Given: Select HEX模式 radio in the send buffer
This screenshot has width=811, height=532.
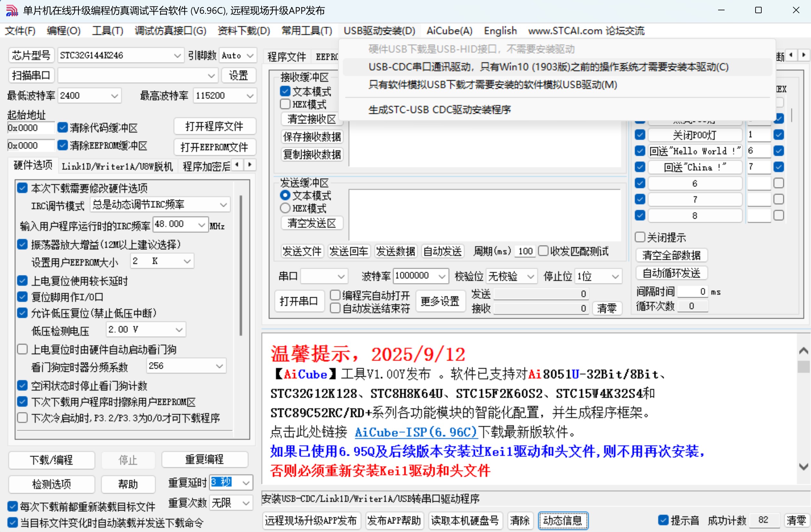Looking at the screenshot, I should (285, 208).
